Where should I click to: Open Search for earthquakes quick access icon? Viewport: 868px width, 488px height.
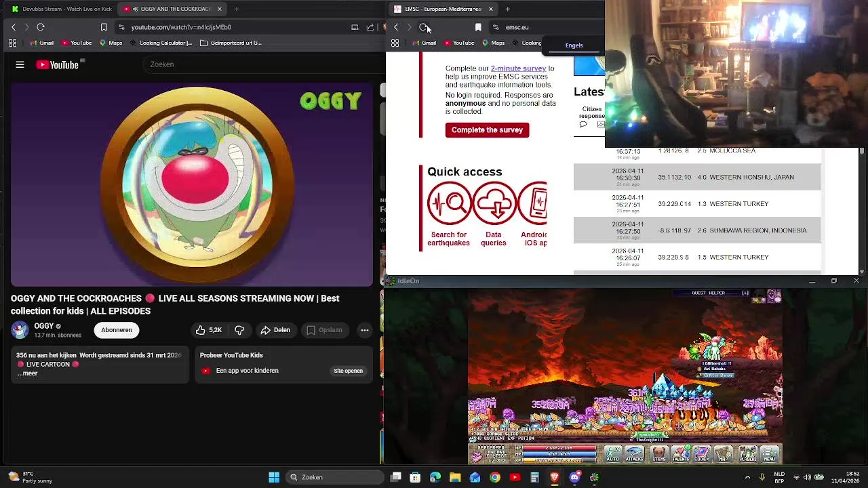tap(449, 203)
